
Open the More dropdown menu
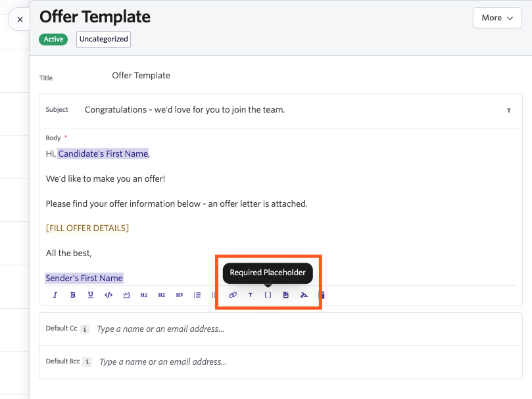pyautogui.click(x=497, y=18)
